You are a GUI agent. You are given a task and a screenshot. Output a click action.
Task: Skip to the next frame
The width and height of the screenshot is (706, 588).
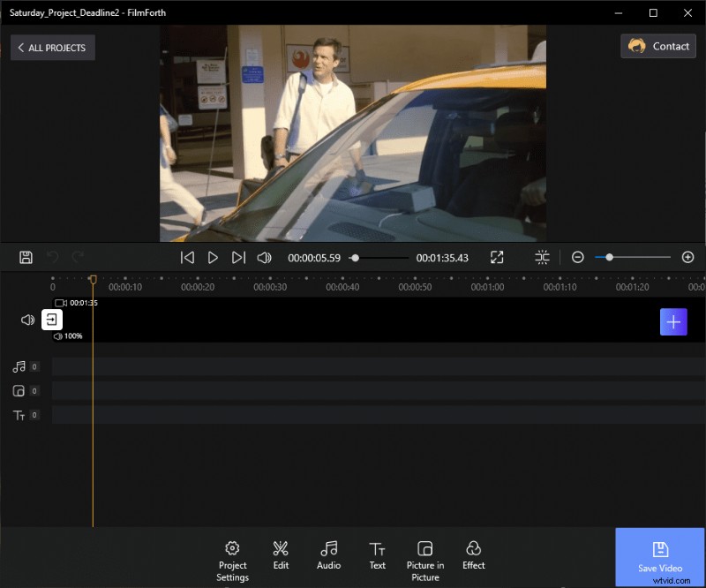pos(239,257)
